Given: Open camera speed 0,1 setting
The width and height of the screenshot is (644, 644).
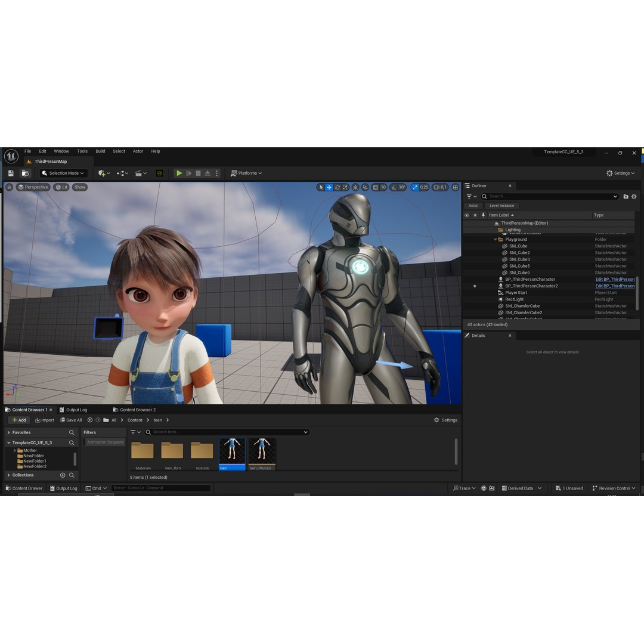Looking at the screenshot, I should click(440, 187).
